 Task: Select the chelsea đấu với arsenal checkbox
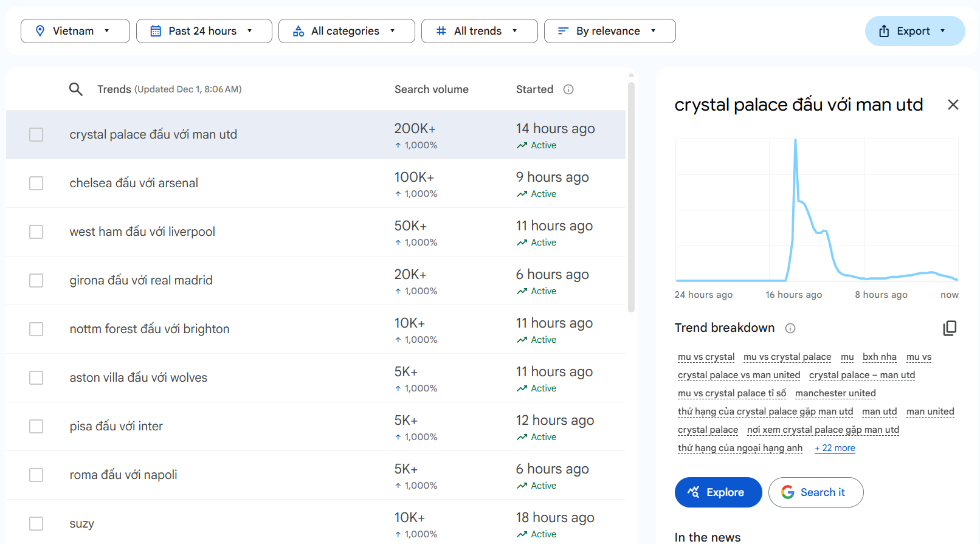pyautogui.click(x=36, y=183)
